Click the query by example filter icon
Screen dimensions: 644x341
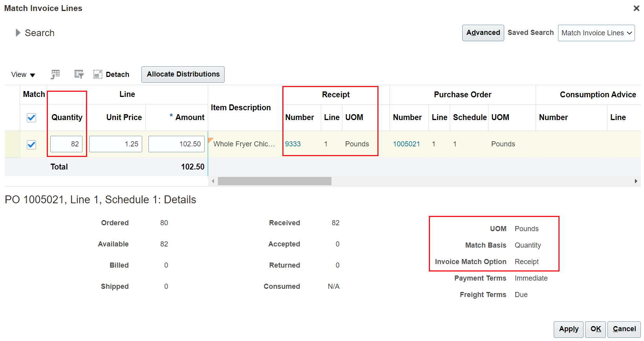coord(79,74)
